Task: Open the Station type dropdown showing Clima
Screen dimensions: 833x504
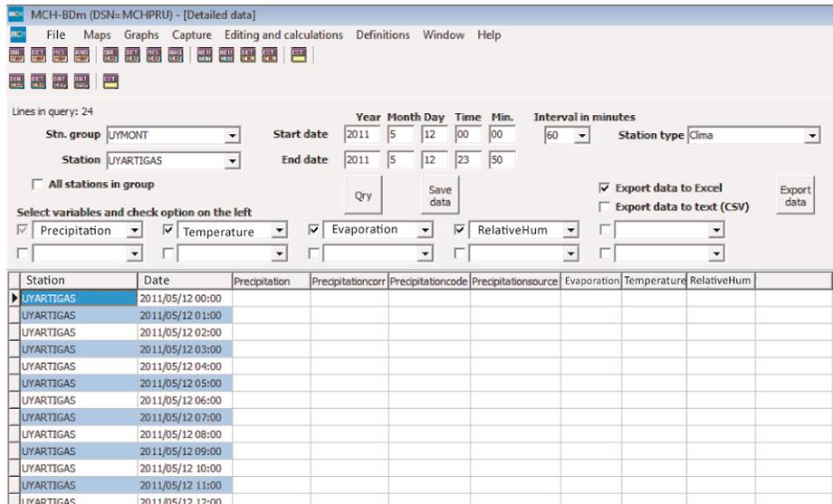Action: pos(811,135)
